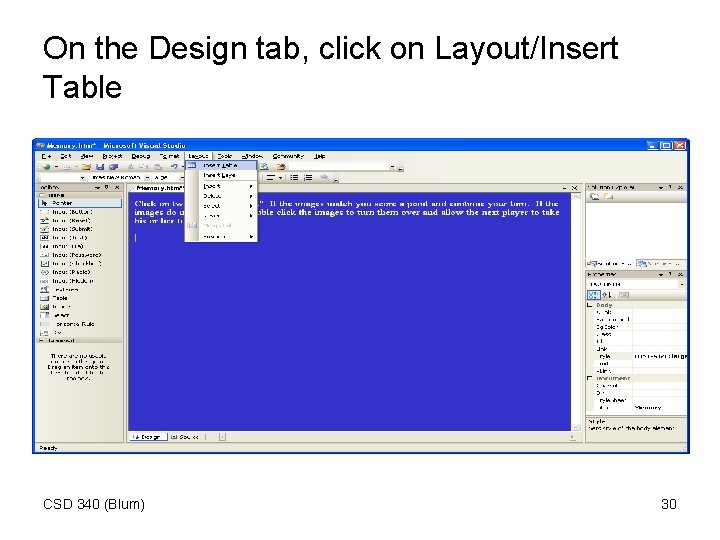The height and width of the screenshot is (540, 720).
Task: Open the Format menu
Action: (169, 156)
